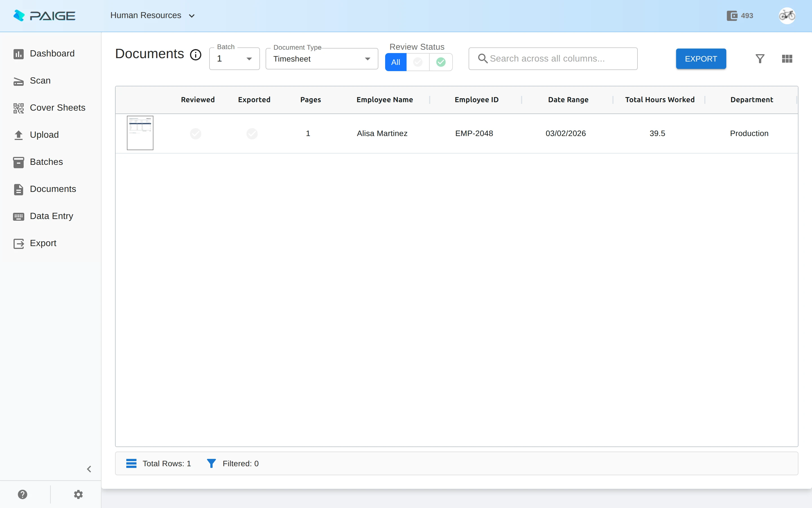Navigate to Upload page
The width and height of the screenshot is (812, 508).
point(50,135)
